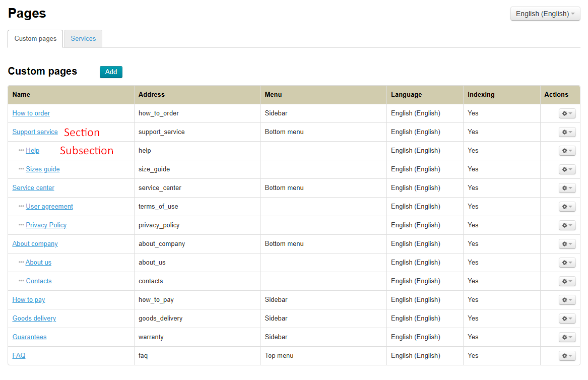
Task: Expand the English (English) language dropdown
Action: point(545,14)
